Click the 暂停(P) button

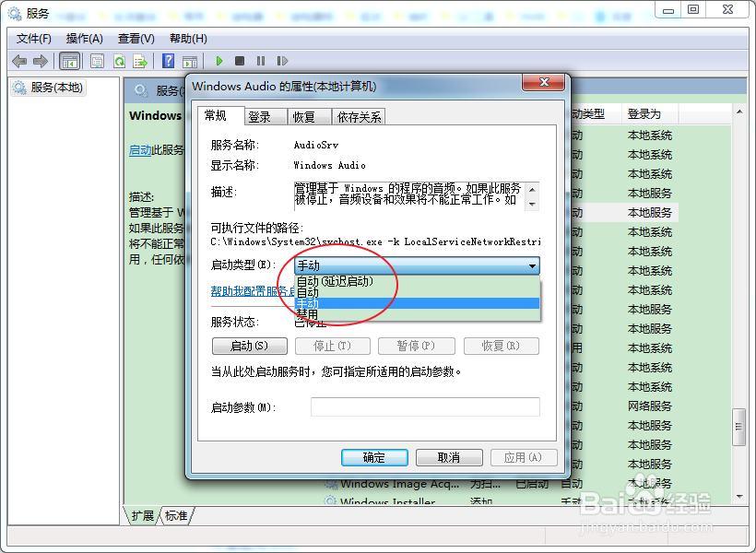pyautogui.click(x=416, y=346)
